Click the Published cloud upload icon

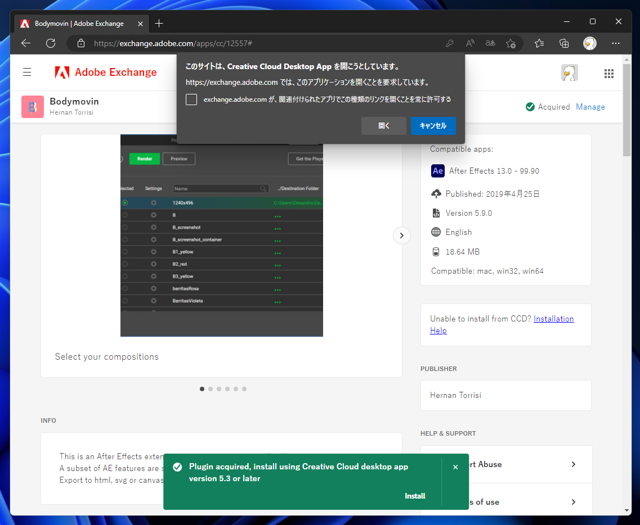click(436, 194)
